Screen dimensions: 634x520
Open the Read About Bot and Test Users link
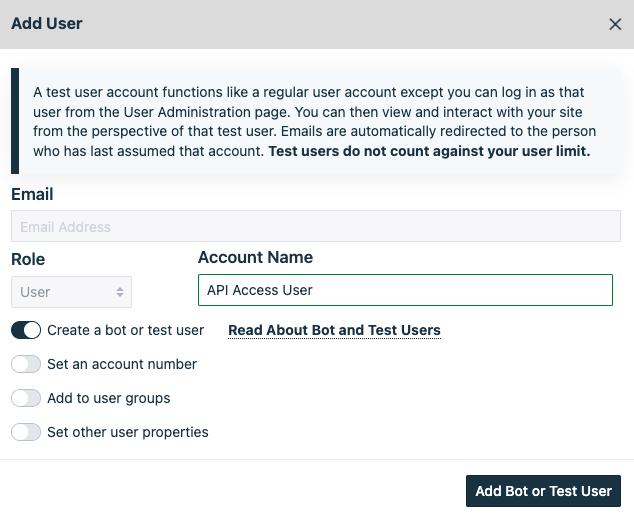(x=334, y=330)
